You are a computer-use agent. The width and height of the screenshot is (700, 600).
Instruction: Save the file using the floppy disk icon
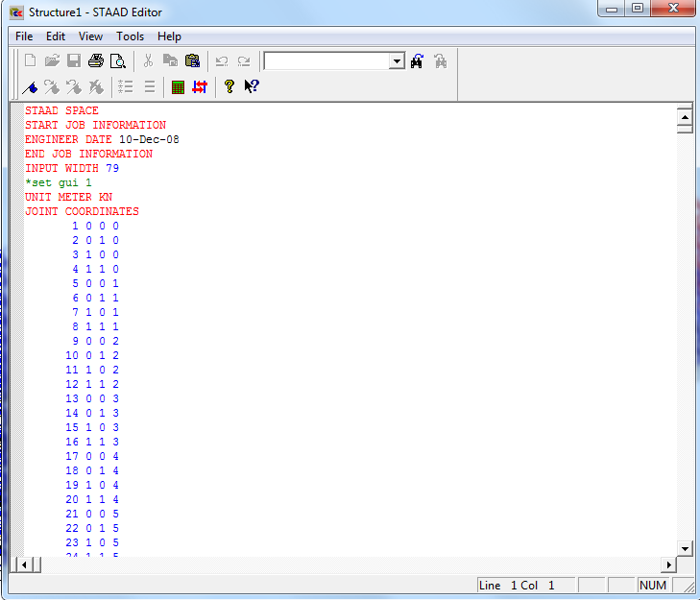click(x=74, y=61)
